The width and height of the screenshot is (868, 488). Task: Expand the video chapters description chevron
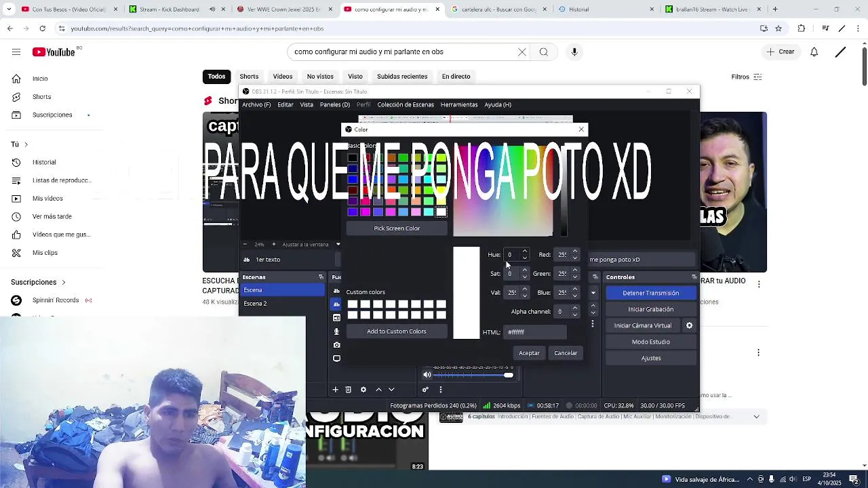tap(757, 417)
